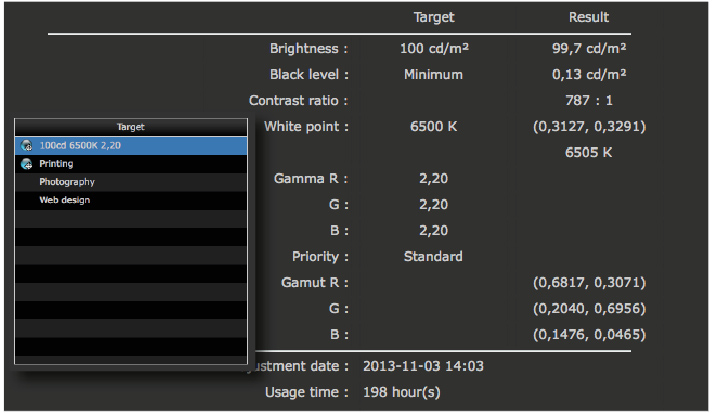Click the 6500 K white point target
The height and width of the screenshot is (413, 712).
coord(433,127)
